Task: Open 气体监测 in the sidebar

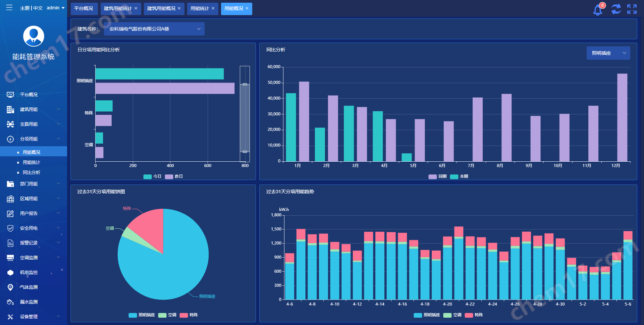Action: 29,287
